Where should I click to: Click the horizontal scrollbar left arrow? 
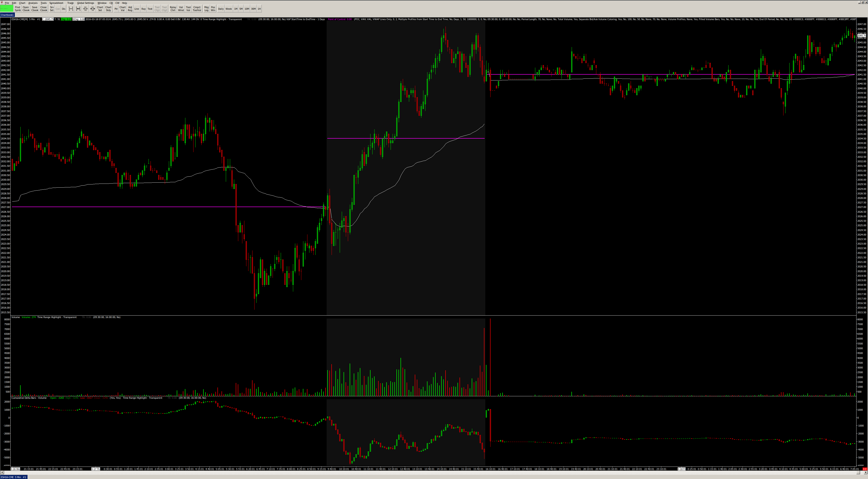pos(2,472)
